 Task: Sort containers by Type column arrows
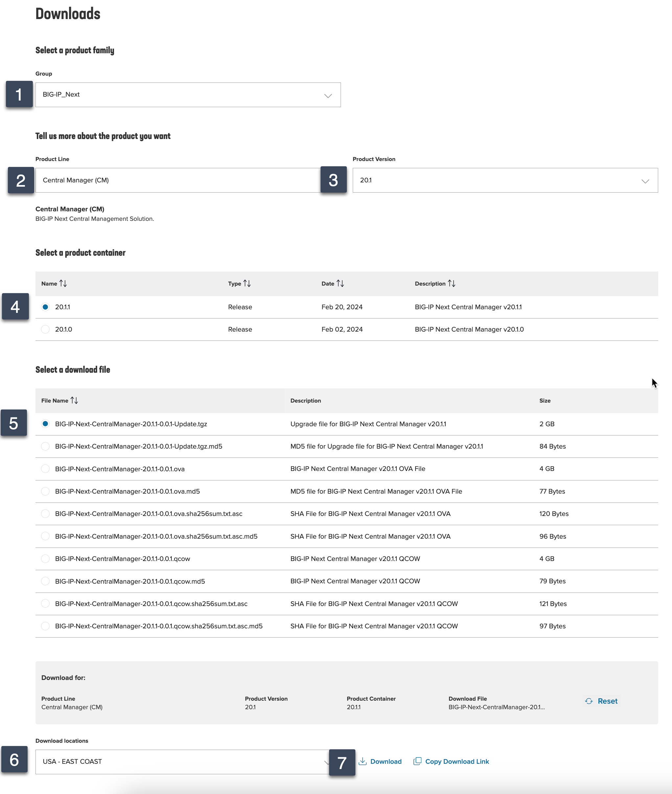click(247, 284)
